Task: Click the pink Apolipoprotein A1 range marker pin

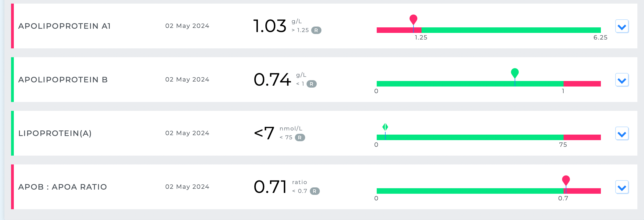Action: point(413,19)
